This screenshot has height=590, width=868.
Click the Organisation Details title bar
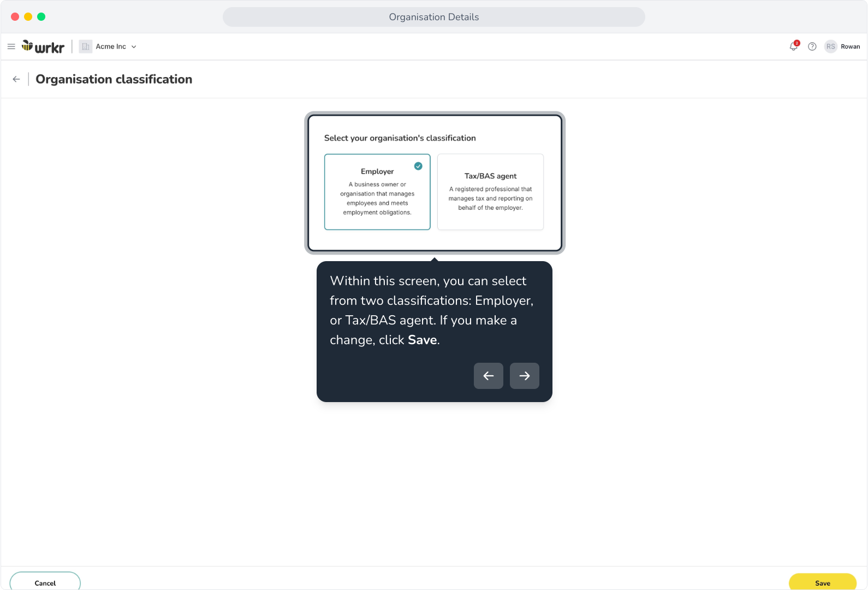click(x=434, y=17)
